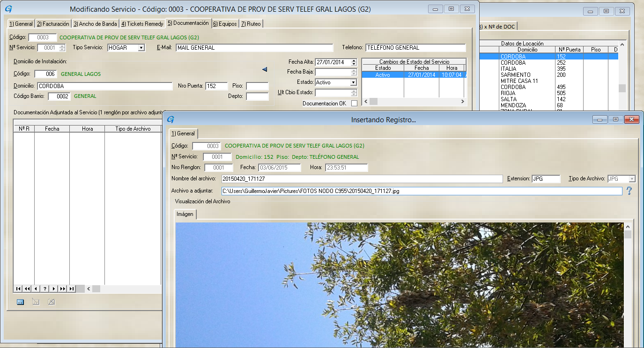Select the Activo row in Cambios de Estado
This screenshot has height=348, width=644.
[414, 74]
